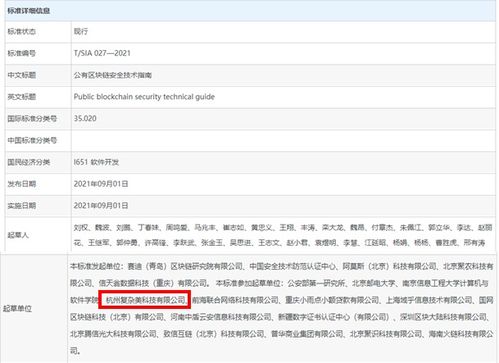
Task: Click the date in the 发布日期 row
Action: (x=101, y=184)
